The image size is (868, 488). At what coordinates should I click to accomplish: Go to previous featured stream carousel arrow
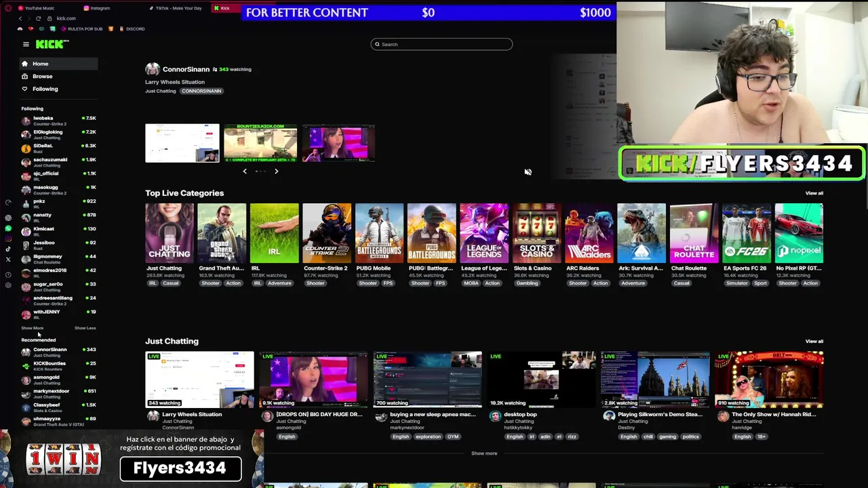click(x=245, y=171)
